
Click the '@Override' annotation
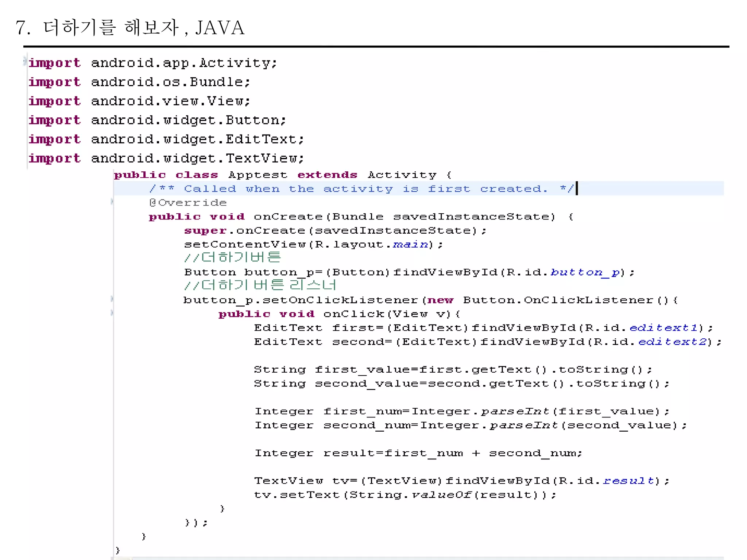[188, 203]
